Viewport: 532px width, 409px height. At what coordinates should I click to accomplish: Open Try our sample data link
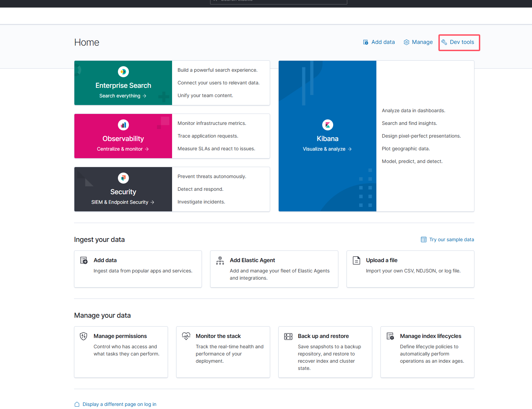click(448, 239)
